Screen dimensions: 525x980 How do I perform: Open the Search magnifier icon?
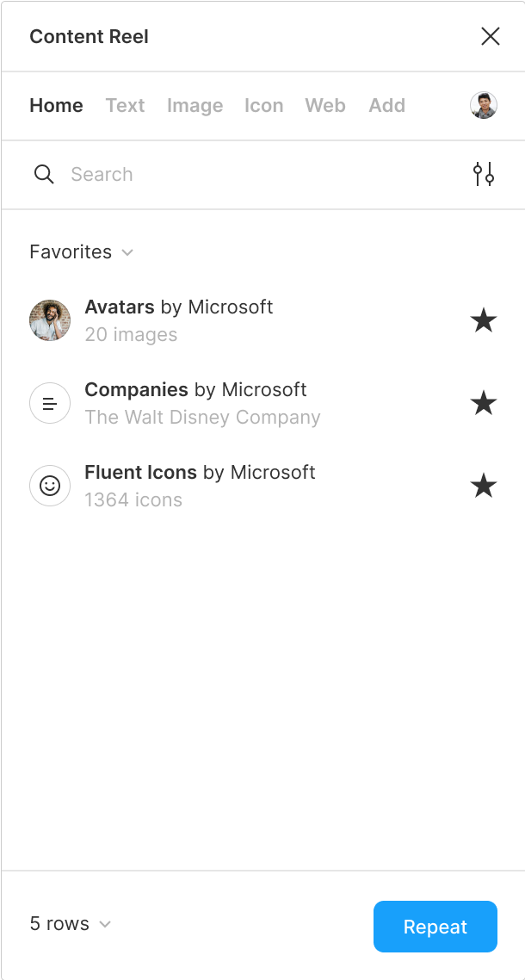pos(43,174)
